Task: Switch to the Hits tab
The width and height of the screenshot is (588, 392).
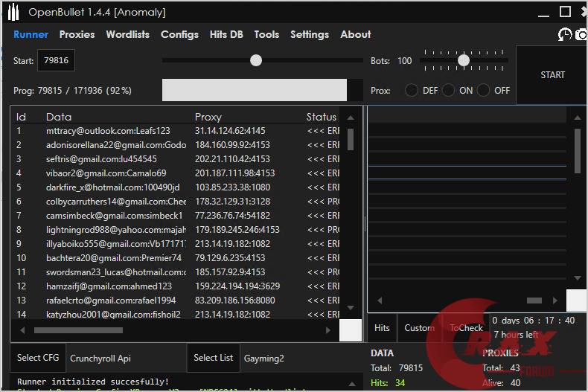Action: (x=382, y=328)
